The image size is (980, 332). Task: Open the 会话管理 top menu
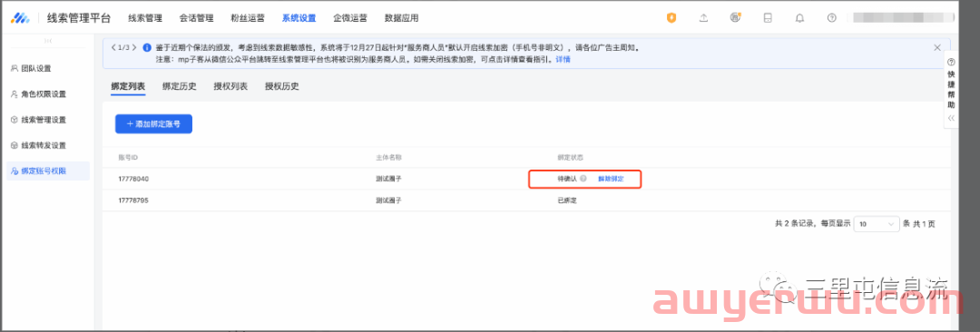pos(196,18)
